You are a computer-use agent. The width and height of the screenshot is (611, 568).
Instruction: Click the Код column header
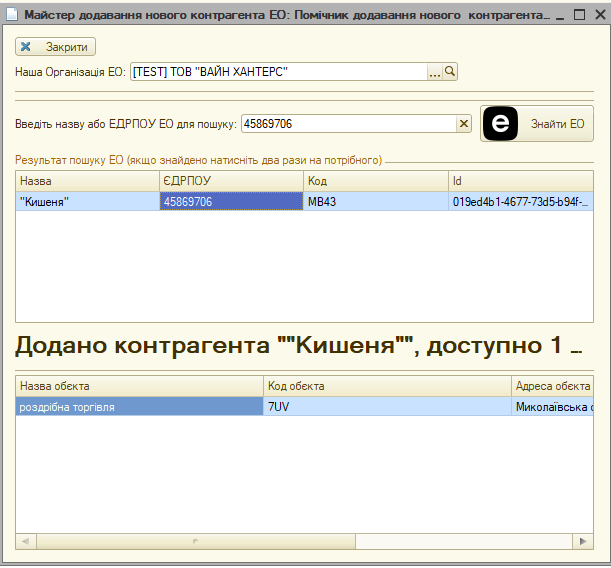coord(376,181)
